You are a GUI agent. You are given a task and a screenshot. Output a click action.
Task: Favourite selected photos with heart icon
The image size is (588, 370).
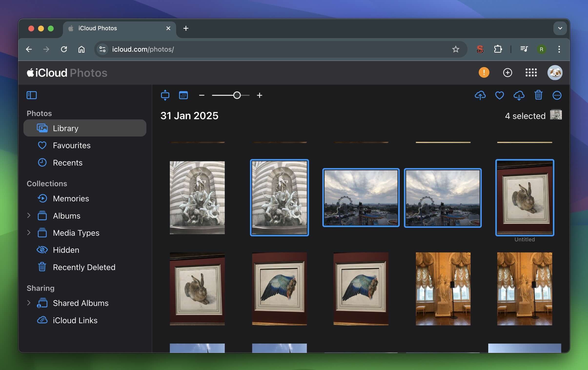[499, 95]
